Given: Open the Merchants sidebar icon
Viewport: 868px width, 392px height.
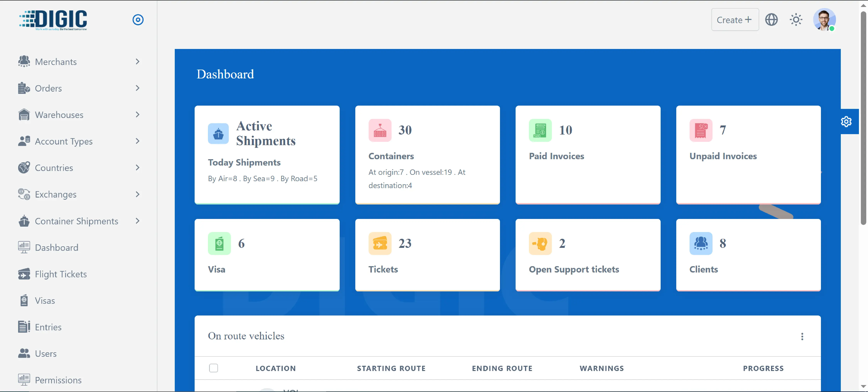Looking at the screenshot, I should [24, 62].
